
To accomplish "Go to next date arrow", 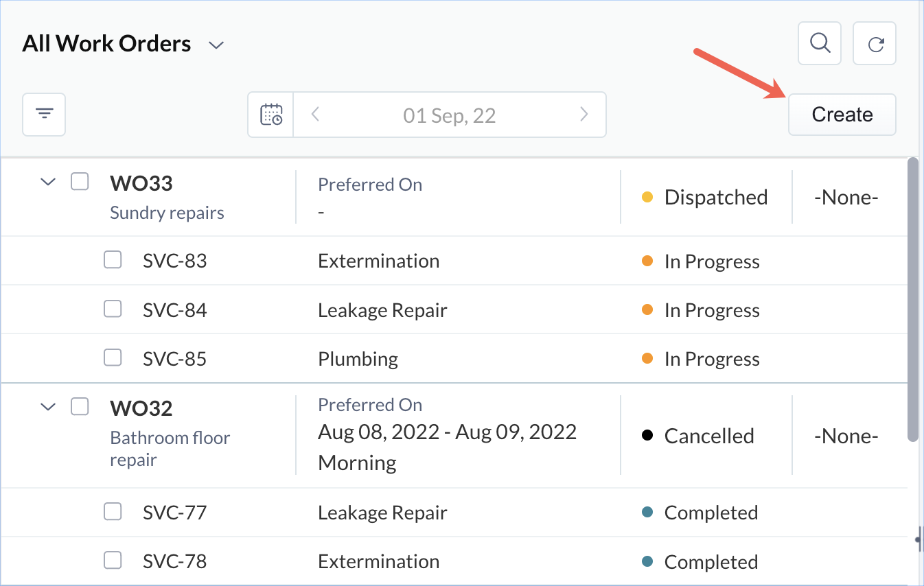I will [584, 115].
